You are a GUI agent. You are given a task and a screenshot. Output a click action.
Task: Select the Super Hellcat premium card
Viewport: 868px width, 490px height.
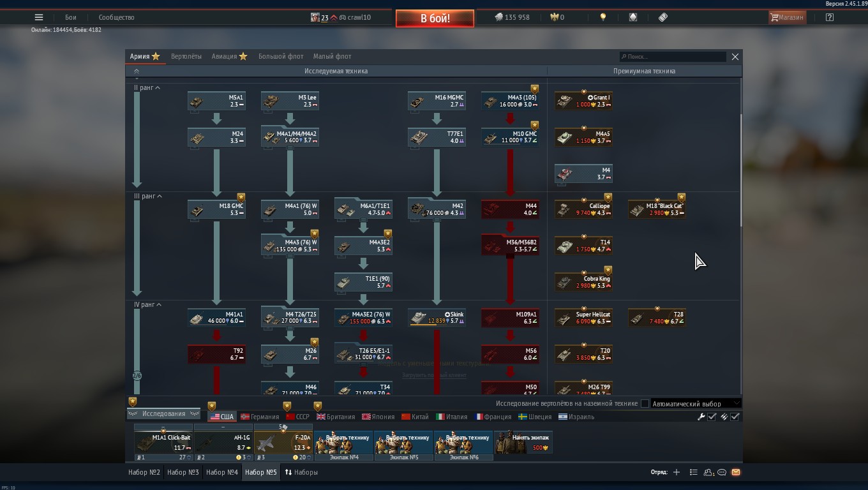(583, 318)
